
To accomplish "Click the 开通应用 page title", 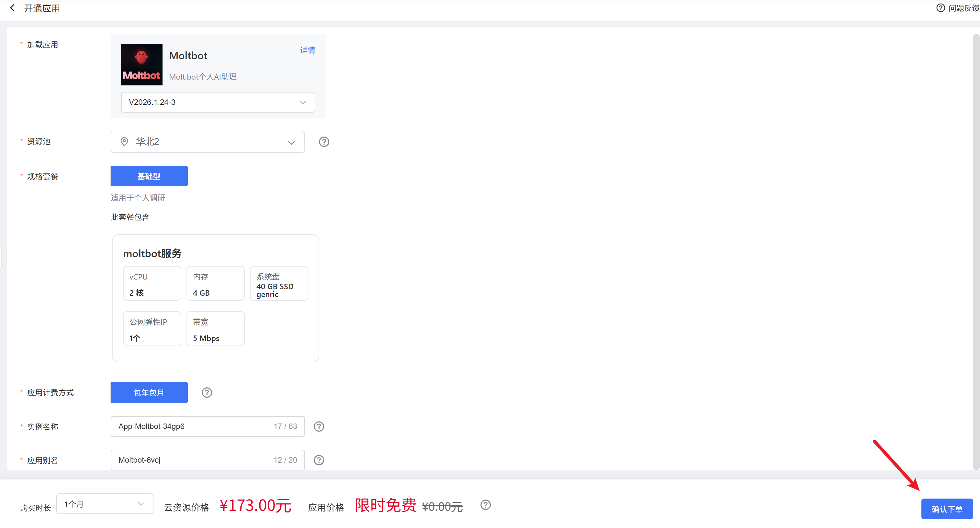I will click(x=42, y=8).
